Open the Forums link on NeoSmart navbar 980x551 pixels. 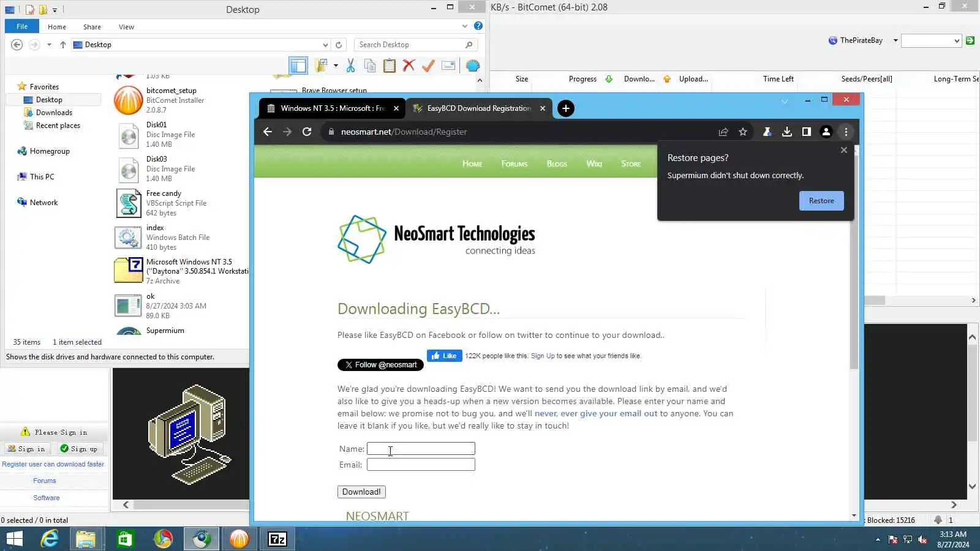click(514, 164)
